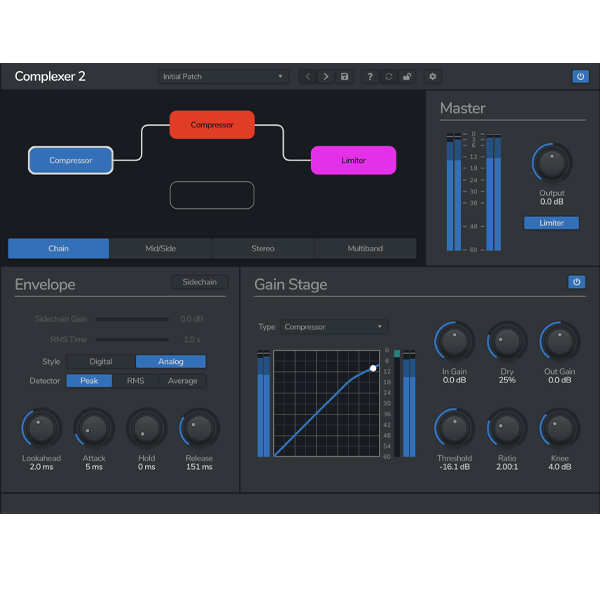This screenshot has height=600, width=600.
Task: Click the Out Gain knob
Action: 560,341
